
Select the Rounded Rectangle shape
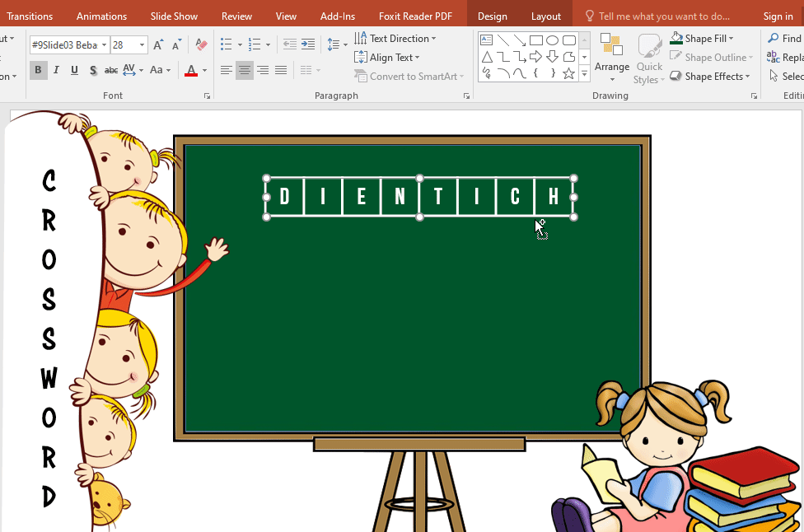[x=568, y=40]
